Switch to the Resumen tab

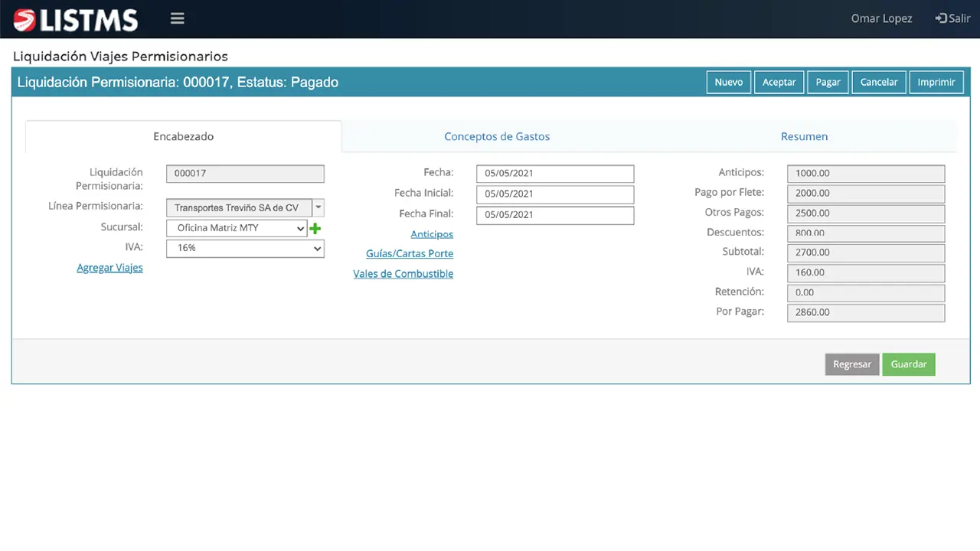click(804, 136)
